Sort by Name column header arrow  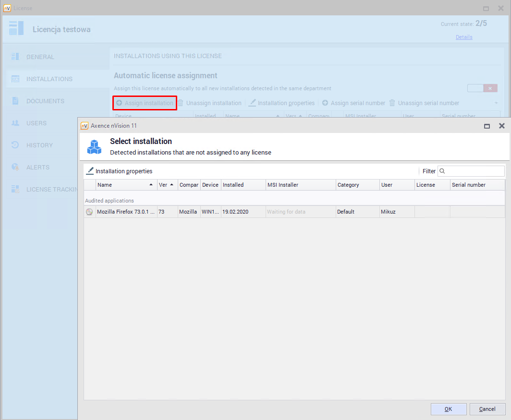pyautogui.click(x=151, y=185)
